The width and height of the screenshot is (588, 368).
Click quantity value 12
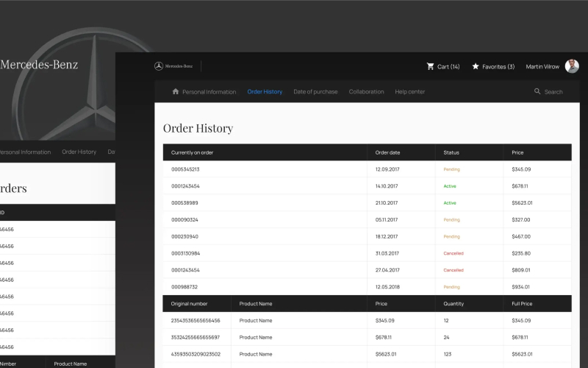click(446, 321)
